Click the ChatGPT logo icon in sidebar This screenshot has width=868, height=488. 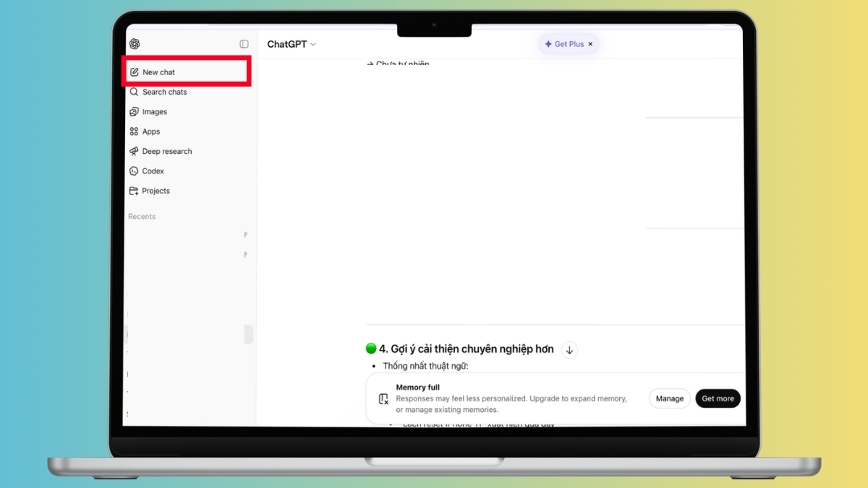[135, 44]
